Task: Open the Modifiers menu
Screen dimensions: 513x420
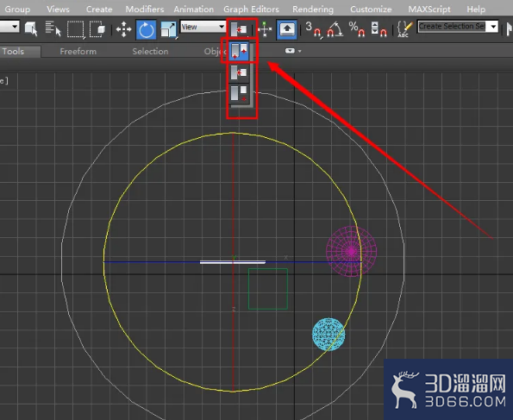Action: [145, 9]
